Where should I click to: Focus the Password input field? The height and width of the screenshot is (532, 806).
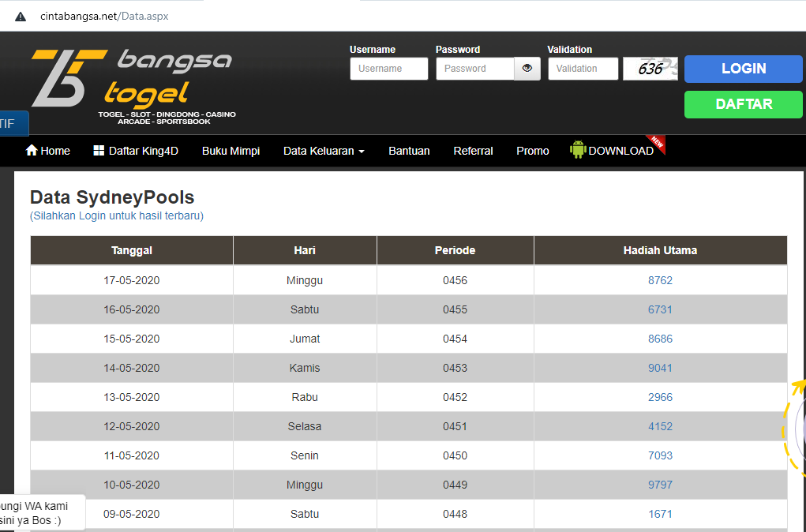[475, 69]
